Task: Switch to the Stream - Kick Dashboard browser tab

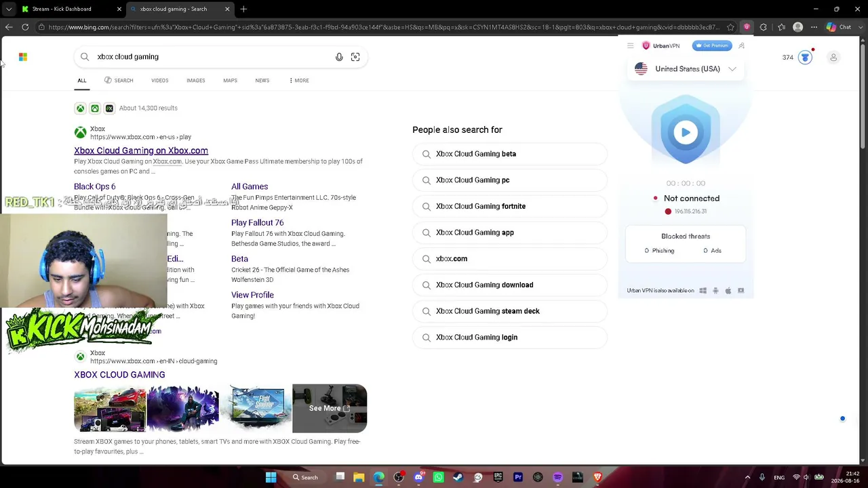Action: pos(71,9)
